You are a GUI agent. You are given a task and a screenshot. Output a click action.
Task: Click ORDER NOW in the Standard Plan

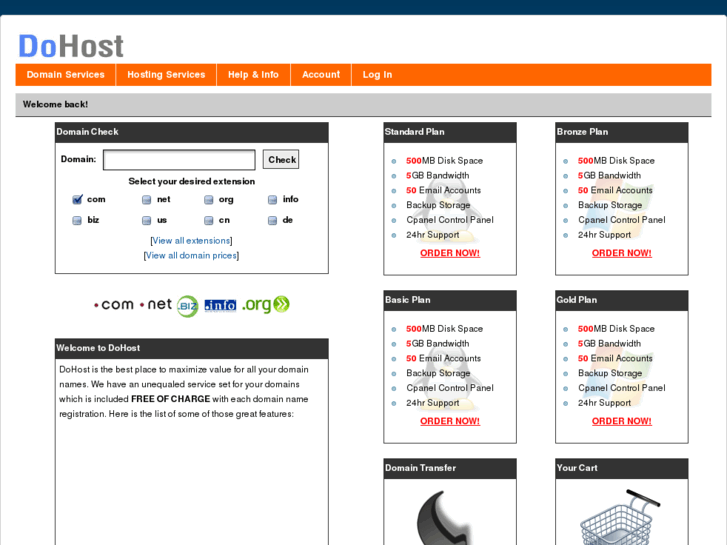(450, 253)
